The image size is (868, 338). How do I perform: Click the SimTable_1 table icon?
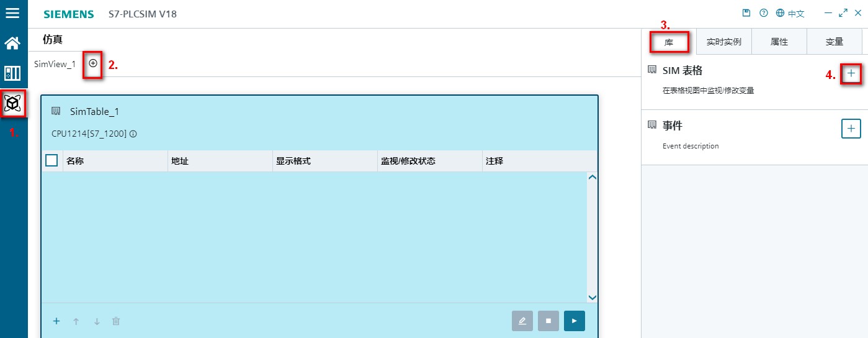56,111
